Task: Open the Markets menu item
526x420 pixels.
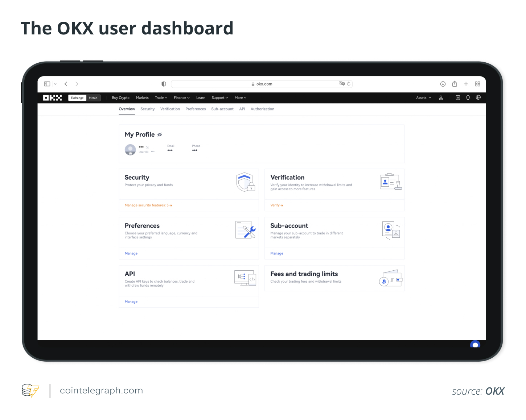Action: (x=142, y=98)
